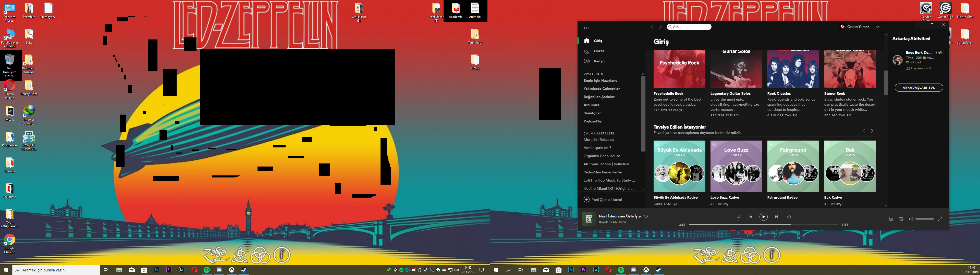
Task: Adjust the volume slider
Action: click(x=924, y=219)
